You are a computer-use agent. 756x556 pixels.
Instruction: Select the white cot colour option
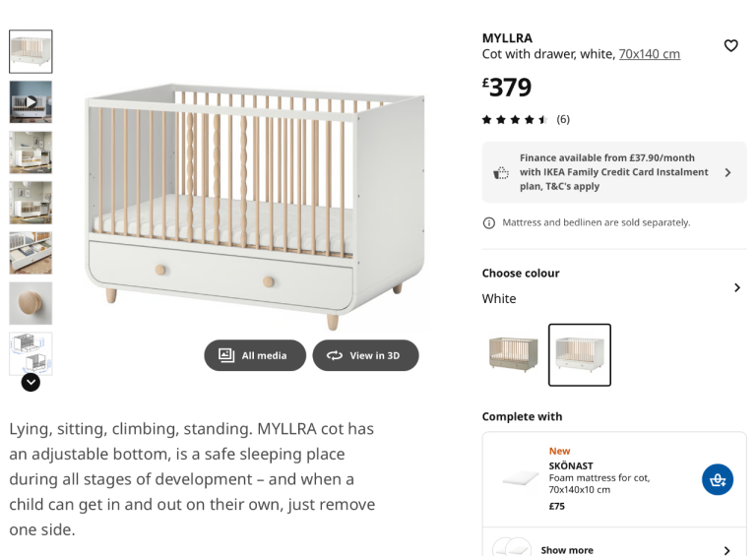[580, 354]
